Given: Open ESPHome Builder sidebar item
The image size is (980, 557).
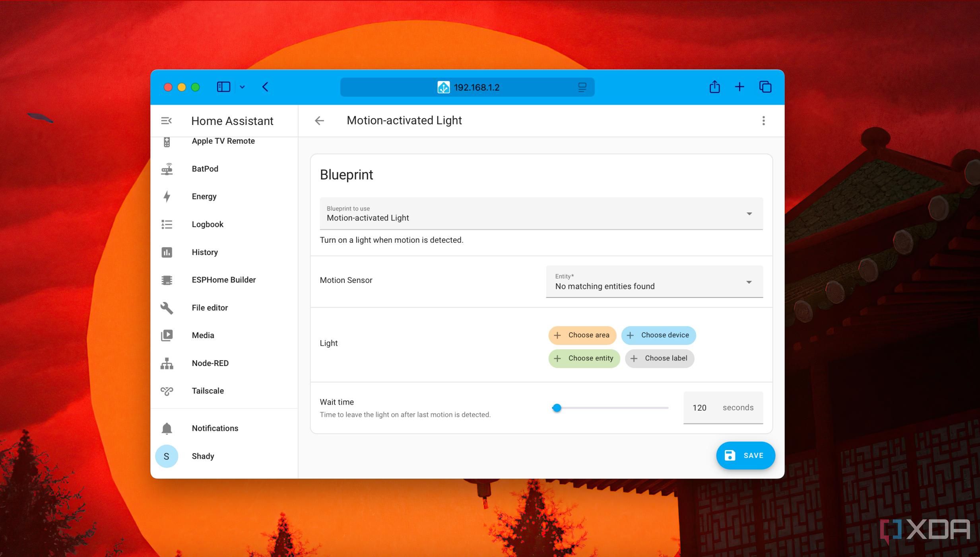Looking at the screenshot, I should coord(223,280).
